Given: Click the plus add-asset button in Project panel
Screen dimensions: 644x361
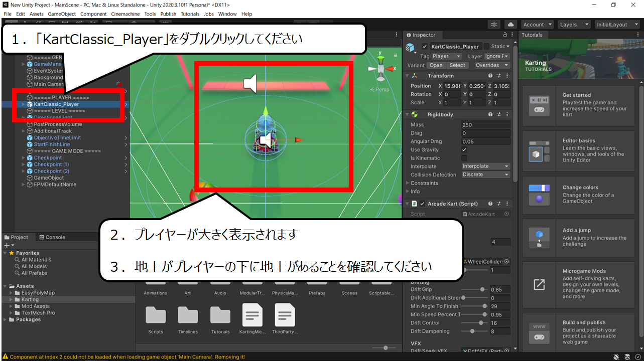Looking at the screenshot, I should pyautogui.click(x=9, y=245).
